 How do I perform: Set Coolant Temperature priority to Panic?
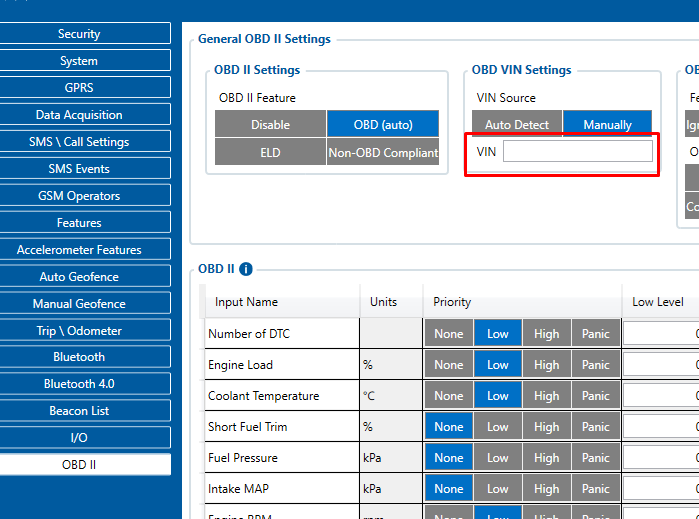coord(596,396)
